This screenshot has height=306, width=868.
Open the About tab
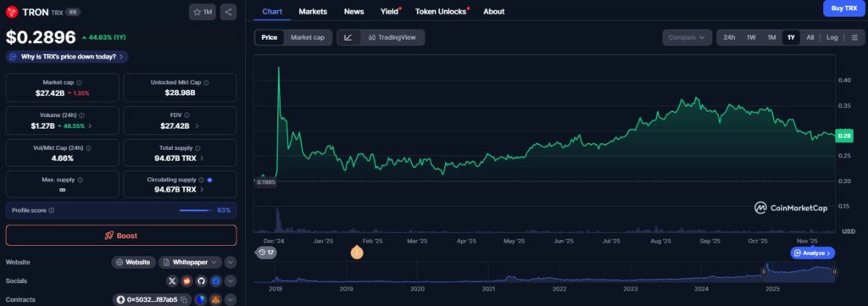tap(494, 11)
